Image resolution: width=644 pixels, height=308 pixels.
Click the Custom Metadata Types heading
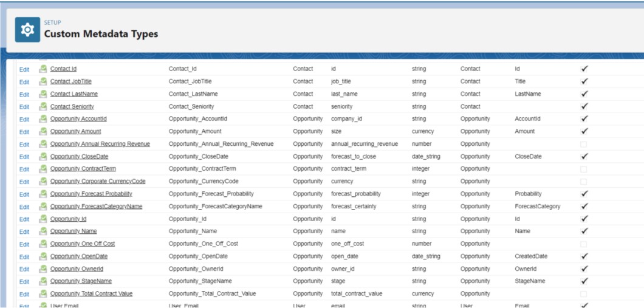pyautogui.click(x=101, y=33)
